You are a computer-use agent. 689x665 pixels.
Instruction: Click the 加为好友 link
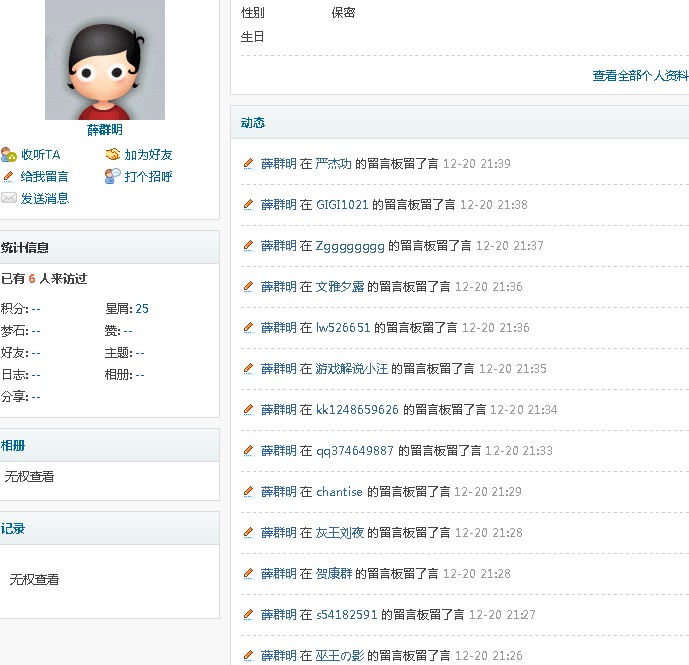click(x=148, y=155)
